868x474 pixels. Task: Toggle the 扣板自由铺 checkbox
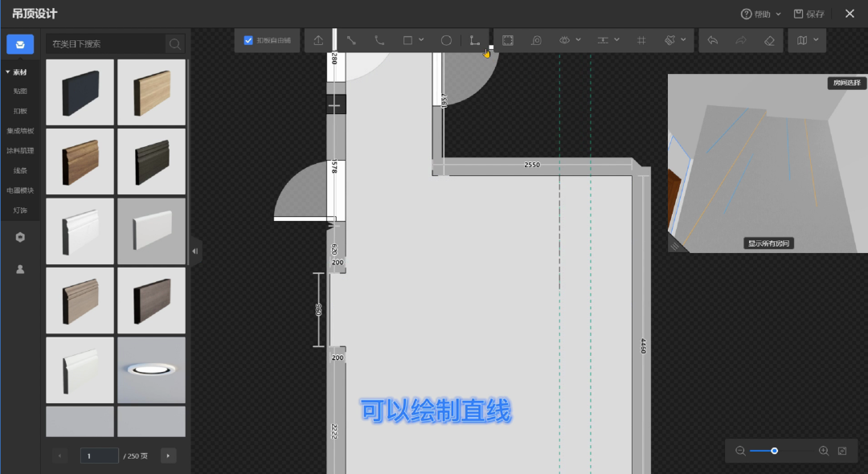coord(248,40)
